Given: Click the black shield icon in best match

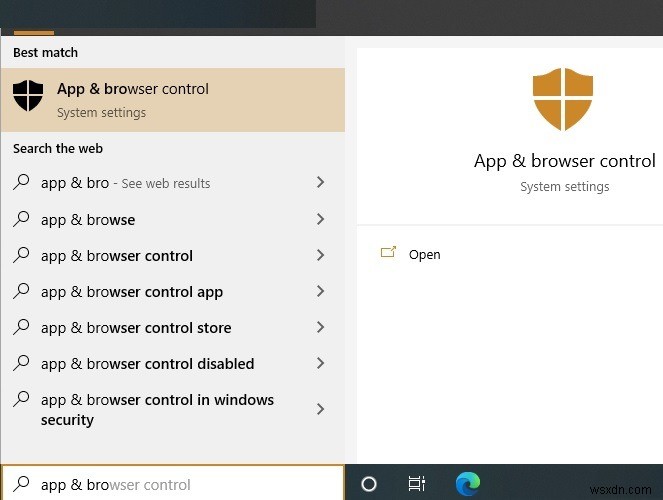Looking at the screenshot, I should [x=28, y=96].
